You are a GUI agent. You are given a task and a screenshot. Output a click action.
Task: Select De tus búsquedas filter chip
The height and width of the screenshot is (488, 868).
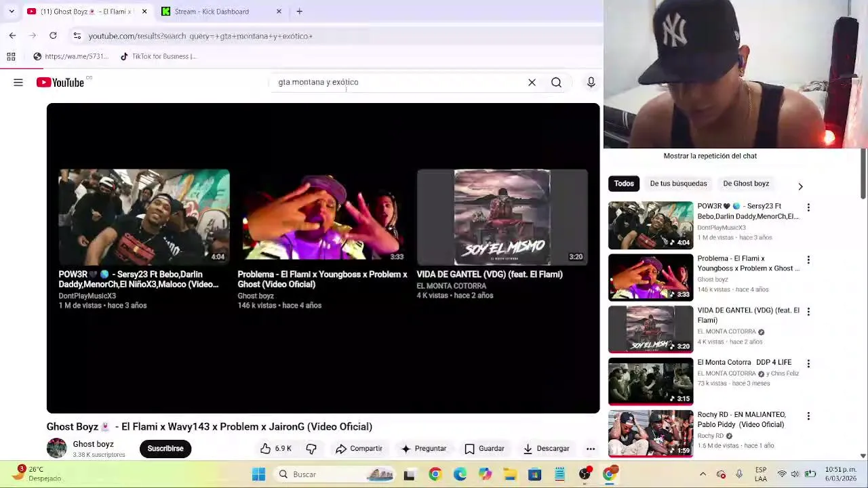(678, 184)
